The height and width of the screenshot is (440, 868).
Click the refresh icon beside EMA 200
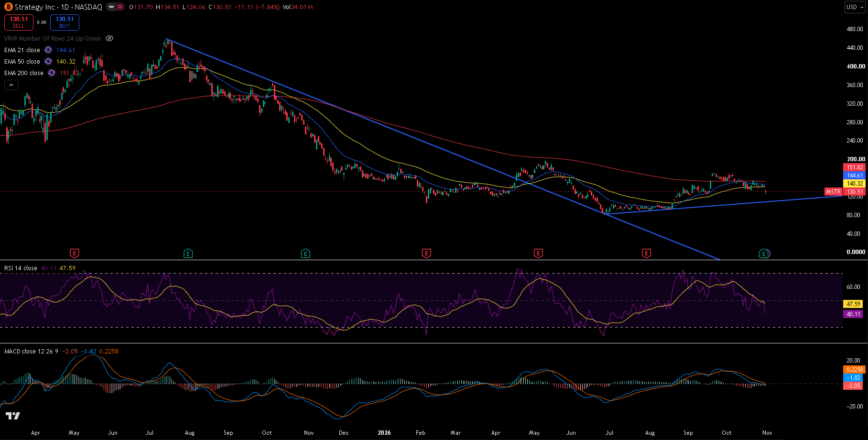[52, 73]
